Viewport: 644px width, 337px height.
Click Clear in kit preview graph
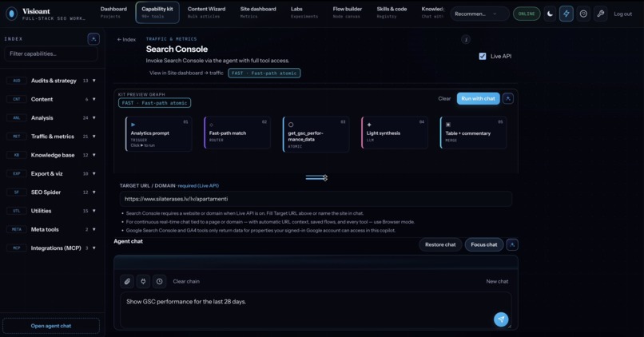[x=444, y=98]
